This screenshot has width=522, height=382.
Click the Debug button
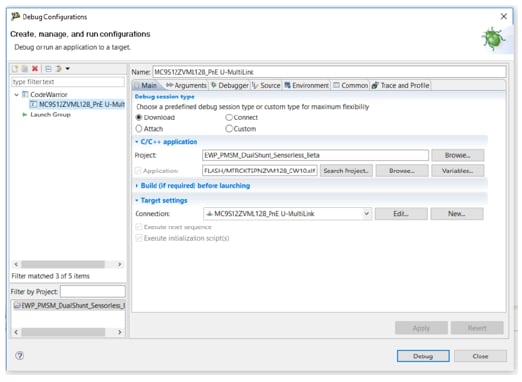click(x=423, y=356)
